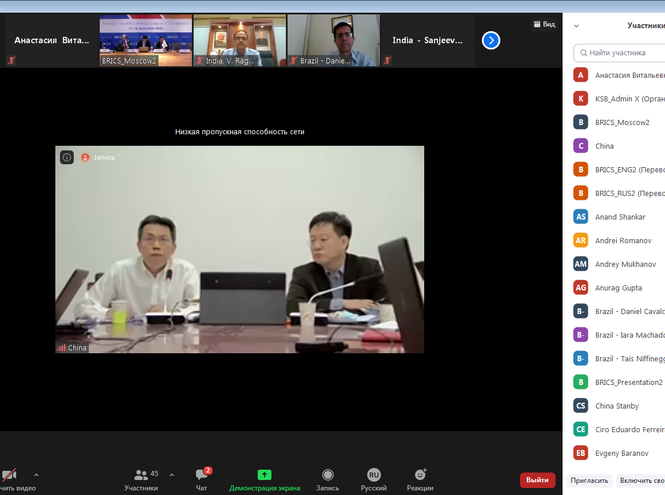
Task: Click the Record (Запись) toolbar icon
Action: pyautogui.click(x=327, y=475)
